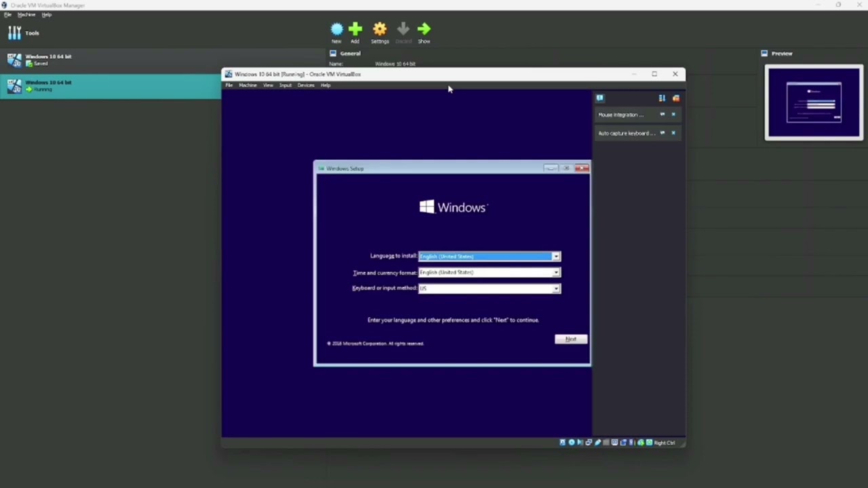Expand the Language to install dropdown

click(556, 256)
